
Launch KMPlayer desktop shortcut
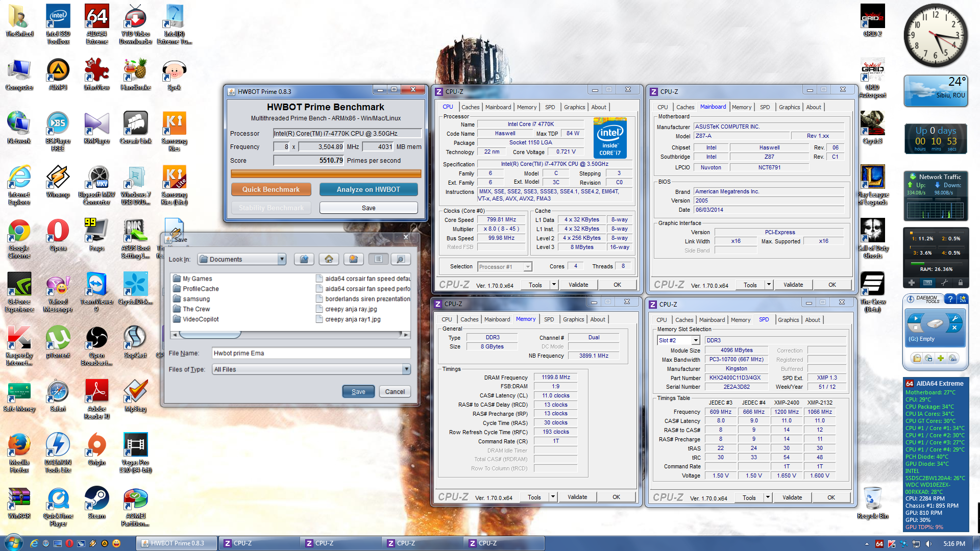click(x=96, y=128)
